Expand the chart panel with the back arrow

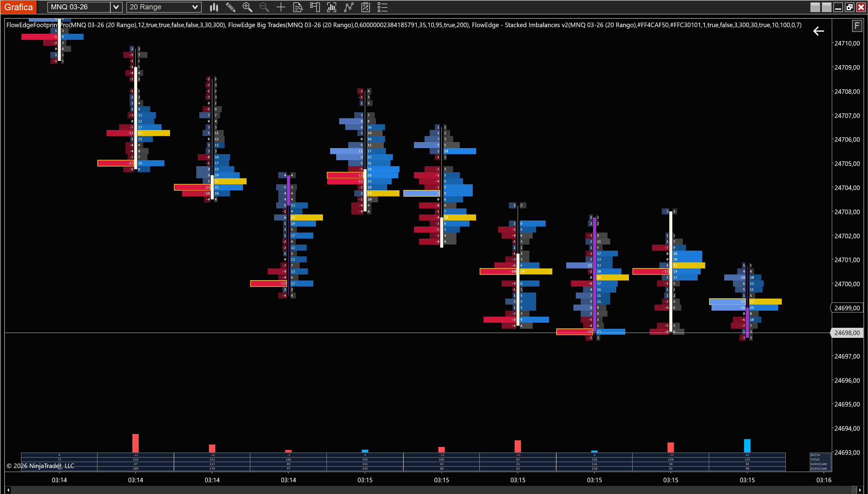[818, 31]
